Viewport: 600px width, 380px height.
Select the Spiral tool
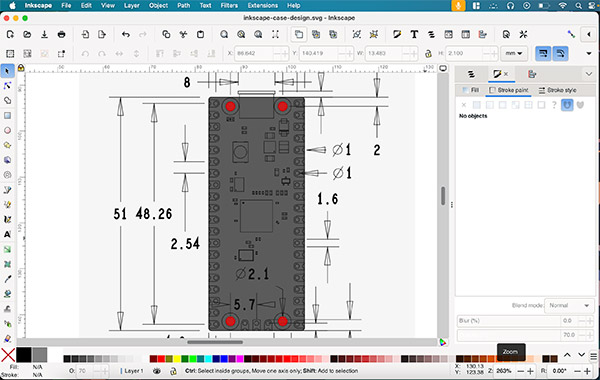coord(7,175)
